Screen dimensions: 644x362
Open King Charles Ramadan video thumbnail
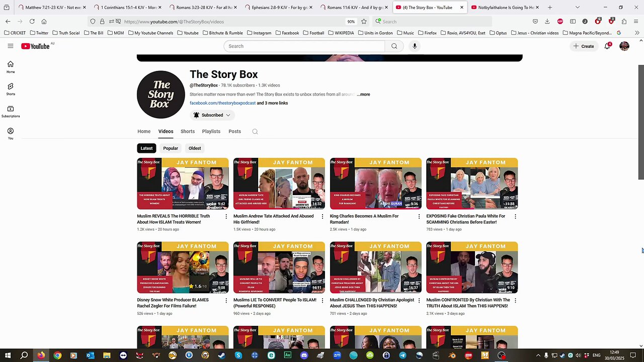point(376,184)
